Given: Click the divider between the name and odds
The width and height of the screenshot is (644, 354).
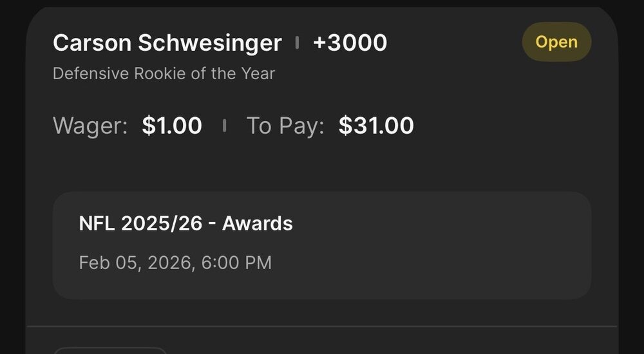Looking at the screenshot, I should click(297, 43).
